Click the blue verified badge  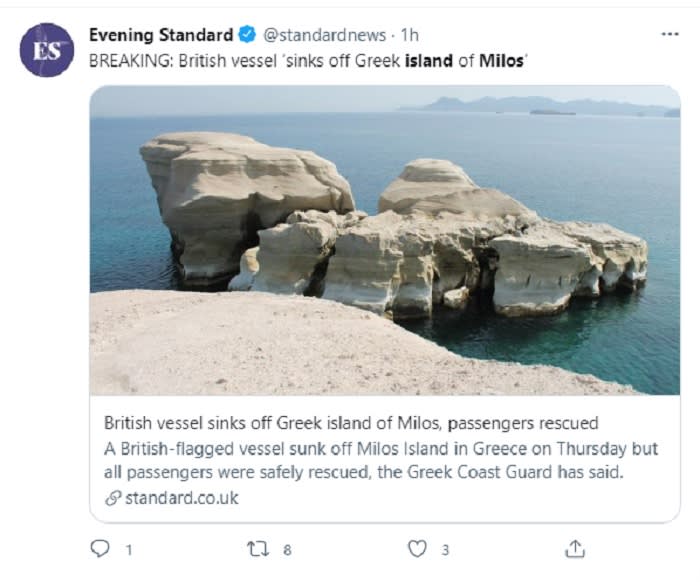(247, 36)
